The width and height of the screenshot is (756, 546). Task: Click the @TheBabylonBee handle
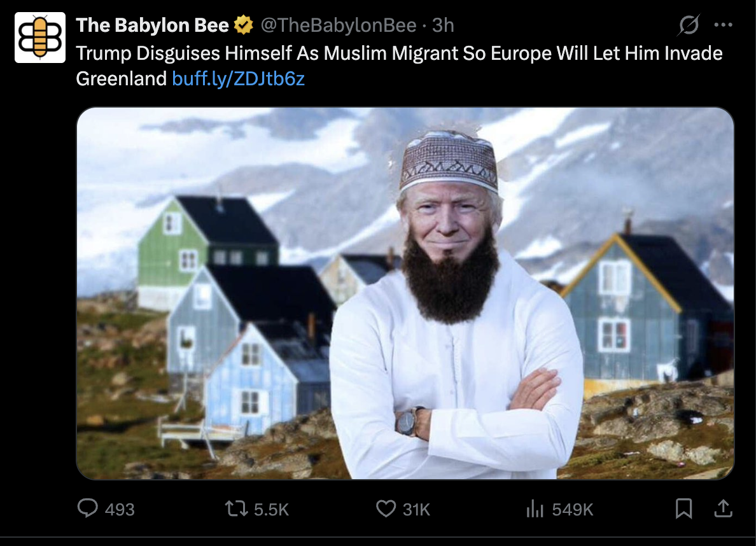tap(339, 25)
